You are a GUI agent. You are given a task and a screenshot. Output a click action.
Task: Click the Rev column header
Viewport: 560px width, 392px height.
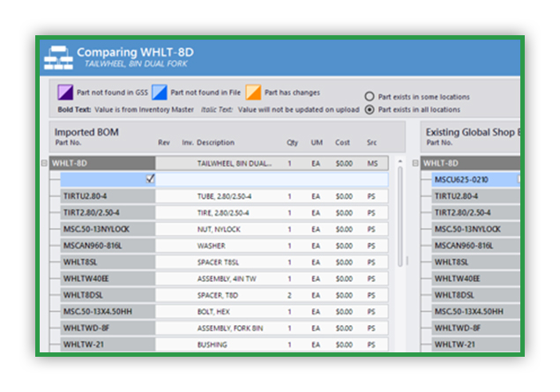tap(164, 143)
